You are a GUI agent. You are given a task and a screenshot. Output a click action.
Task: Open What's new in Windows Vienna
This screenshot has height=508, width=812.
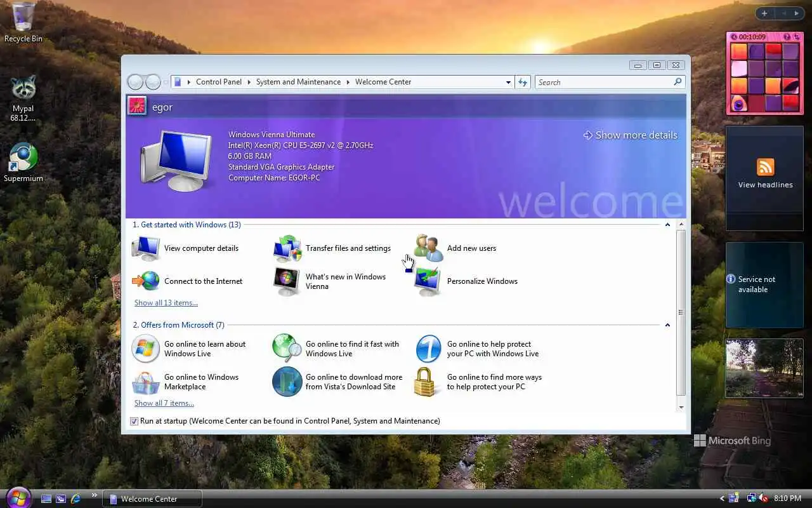[x=330, y=281]
